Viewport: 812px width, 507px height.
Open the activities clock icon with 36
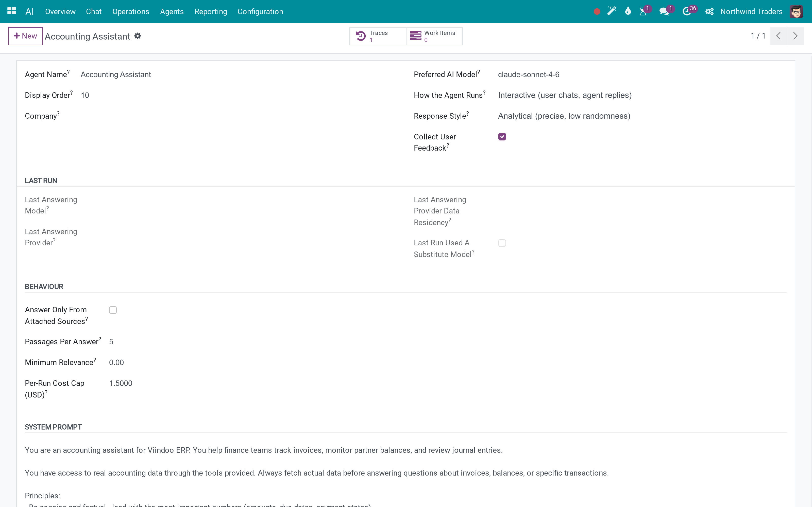[x=687, y=12]
